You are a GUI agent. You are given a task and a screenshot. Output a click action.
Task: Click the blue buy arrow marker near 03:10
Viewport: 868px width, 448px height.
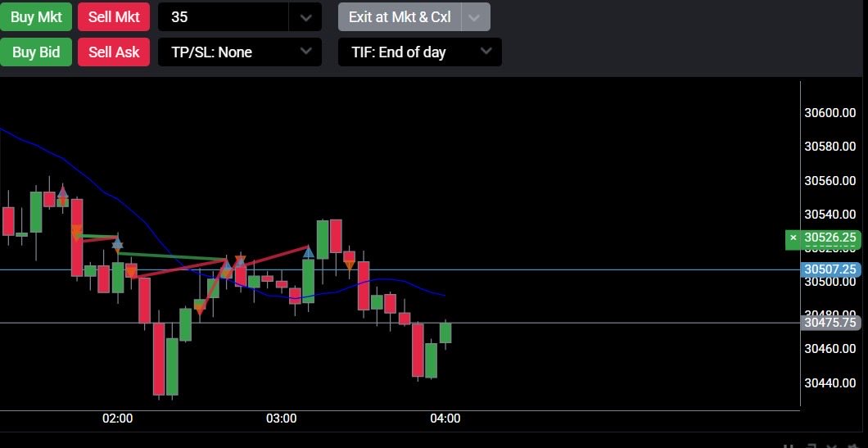pyautogui.click(x=309, y=252)
